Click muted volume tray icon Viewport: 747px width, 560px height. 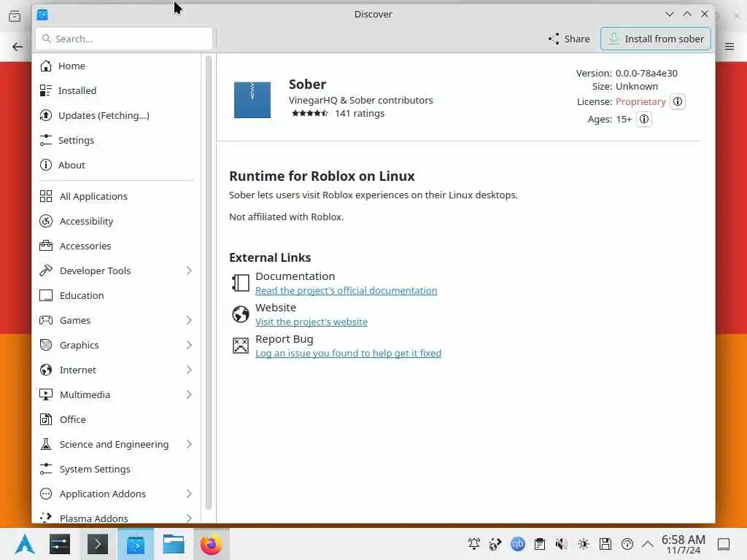562,544
